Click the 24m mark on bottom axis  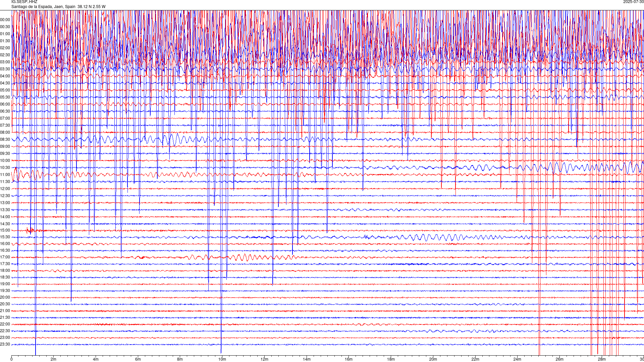point(517,359)
